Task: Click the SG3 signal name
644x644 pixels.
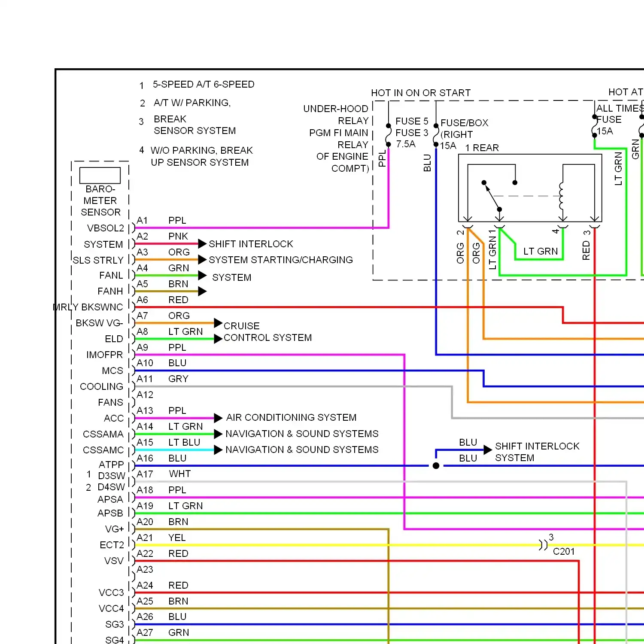Action: tap(115, 625)
